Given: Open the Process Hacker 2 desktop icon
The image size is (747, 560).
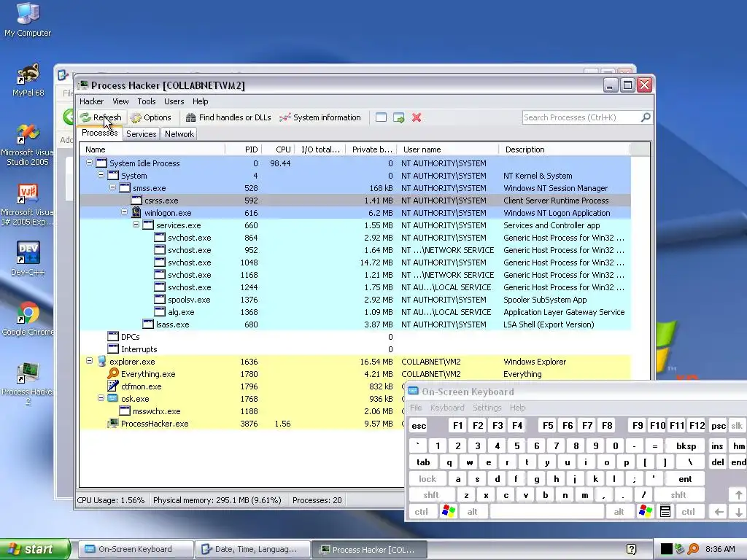Looking at the screenshot, I should [27, 384].
